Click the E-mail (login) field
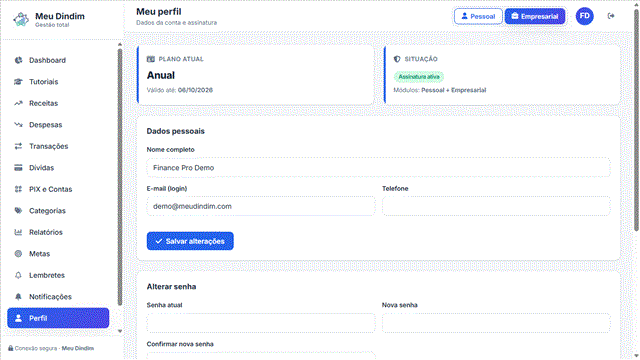640x360 pixels. (261, 206)
